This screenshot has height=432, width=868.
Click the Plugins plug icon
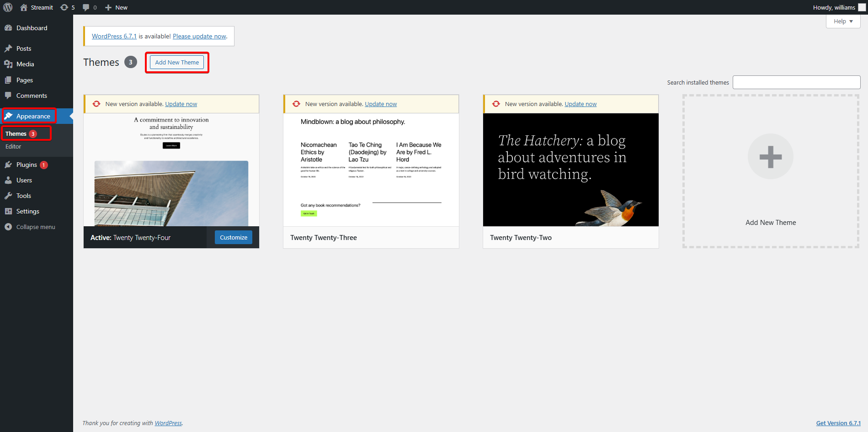point(8,165)
